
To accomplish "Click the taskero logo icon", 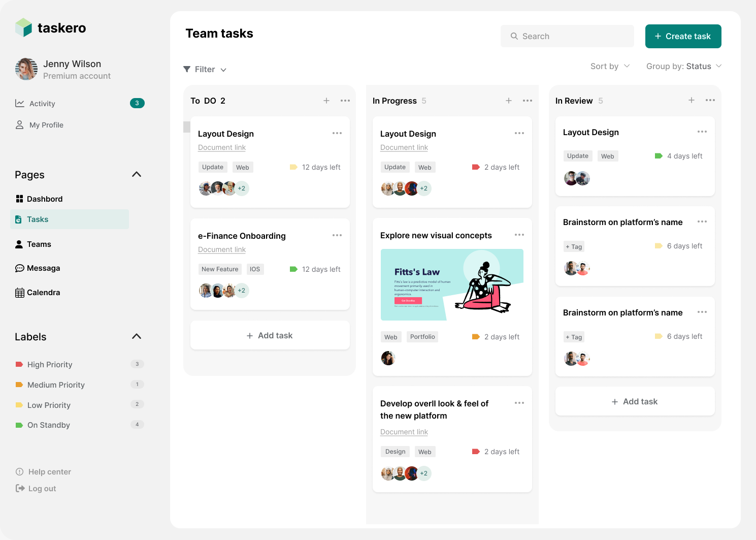I will point(24,28).
